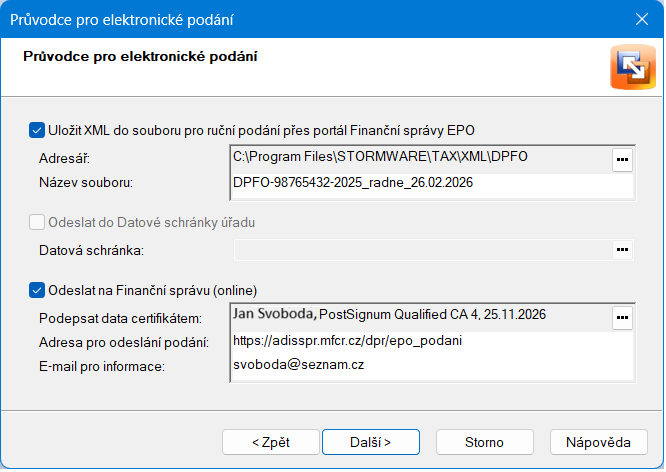The image size is (666, 472).
Task: Focus the Název souboru text field
Action: [x=431, y=183]
